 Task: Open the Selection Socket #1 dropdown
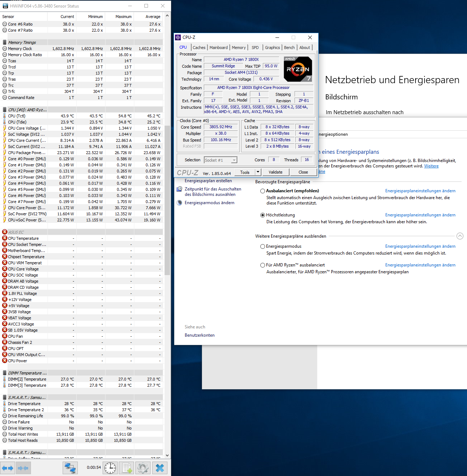221,160
